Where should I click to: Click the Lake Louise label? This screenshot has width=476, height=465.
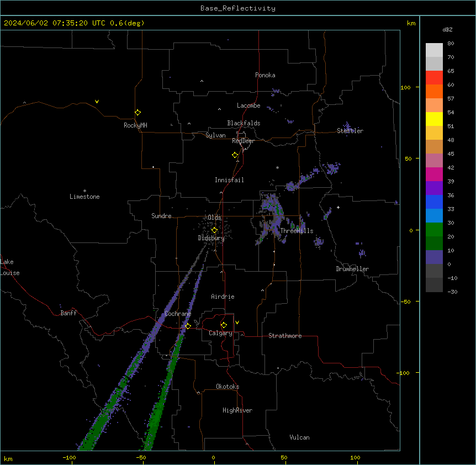(10, 267)
